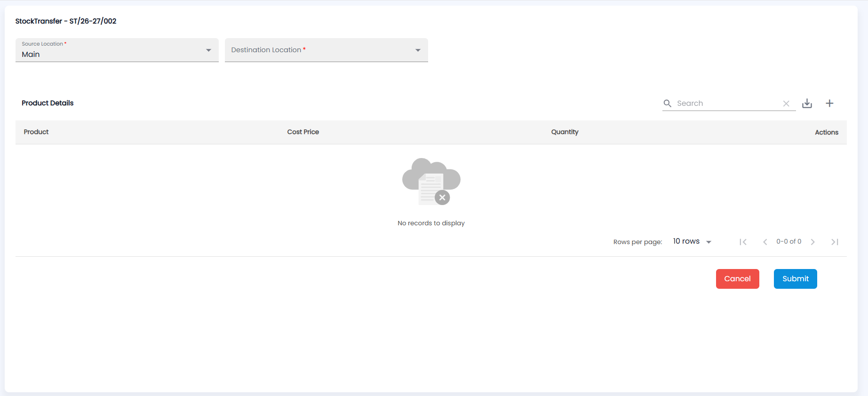Image resolution: width=868 pixels, height=396 pixels.
Task: Go to the previous page
Action: pos(765,242)
